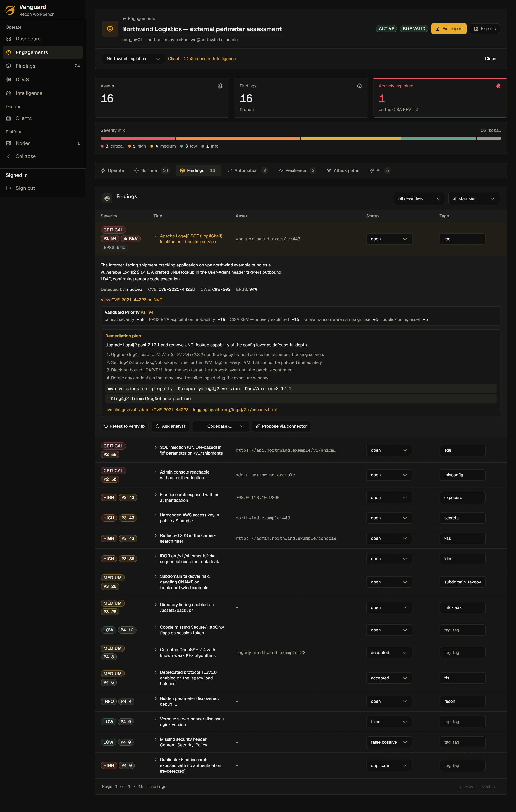Open the Codebase dropdown
This screenshot has width=516, height=812.
pyautogui.click(x=221, y=426)
